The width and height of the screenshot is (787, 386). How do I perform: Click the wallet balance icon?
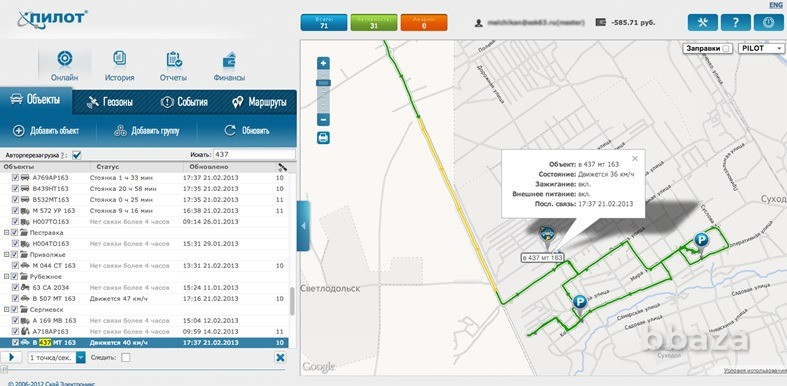pyautogui.click(x=600, y=23)
